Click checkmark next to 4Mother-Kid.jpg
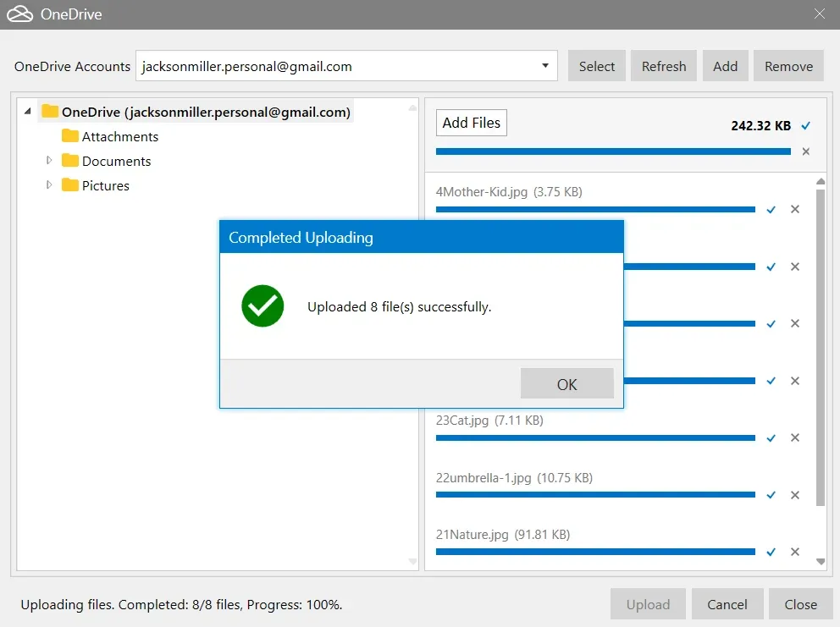 771,209
